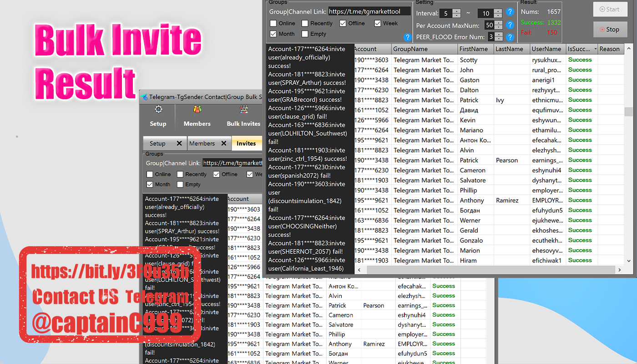Switch to the Invites tab
The image size is (637, 364).
pyautogui.click(x=247, y=143)
